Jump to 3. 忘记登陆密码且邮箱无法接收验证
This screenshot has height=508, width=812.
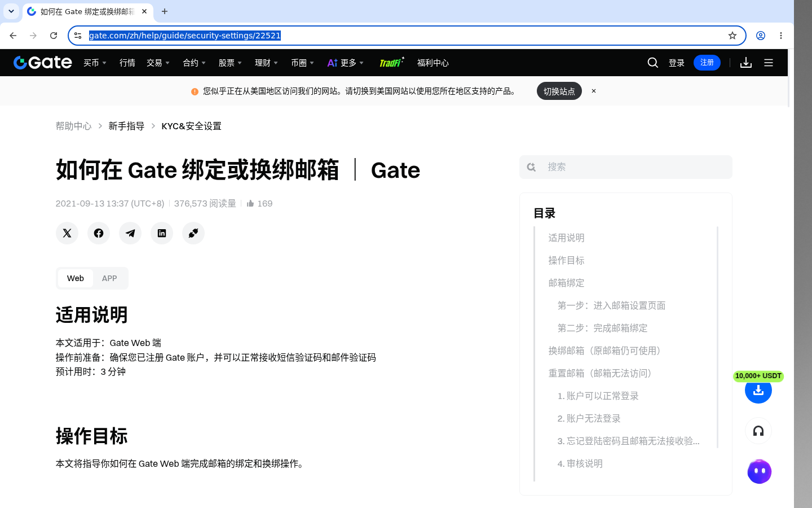click(x=628, y=441)
